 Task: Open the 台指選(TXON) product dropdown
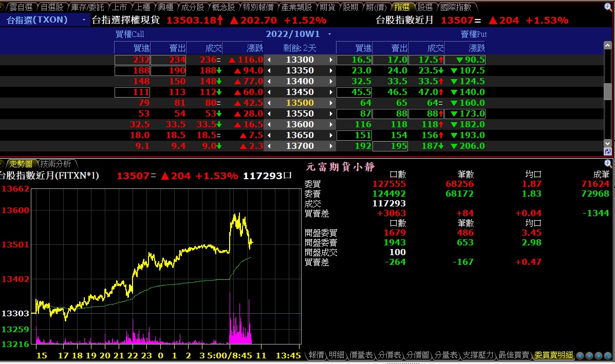point(84,20)
